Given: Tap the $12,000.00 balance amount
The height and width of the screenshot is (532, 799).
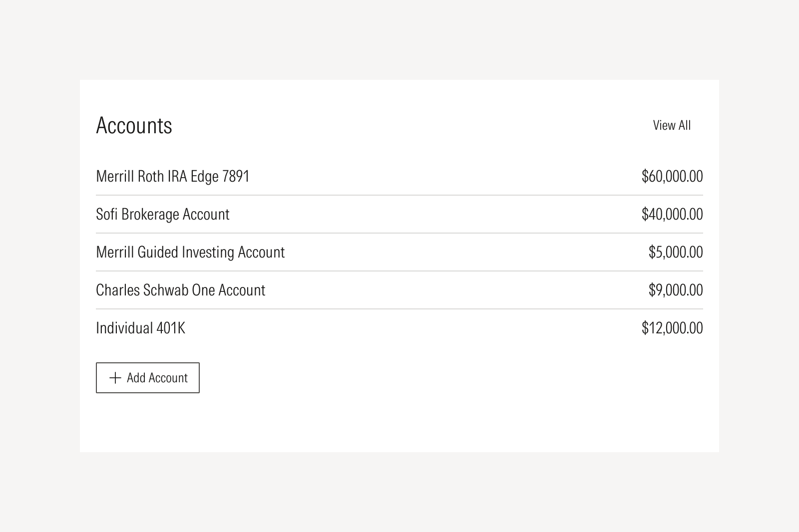Looking at the screenshot, I should pos(672,328).
